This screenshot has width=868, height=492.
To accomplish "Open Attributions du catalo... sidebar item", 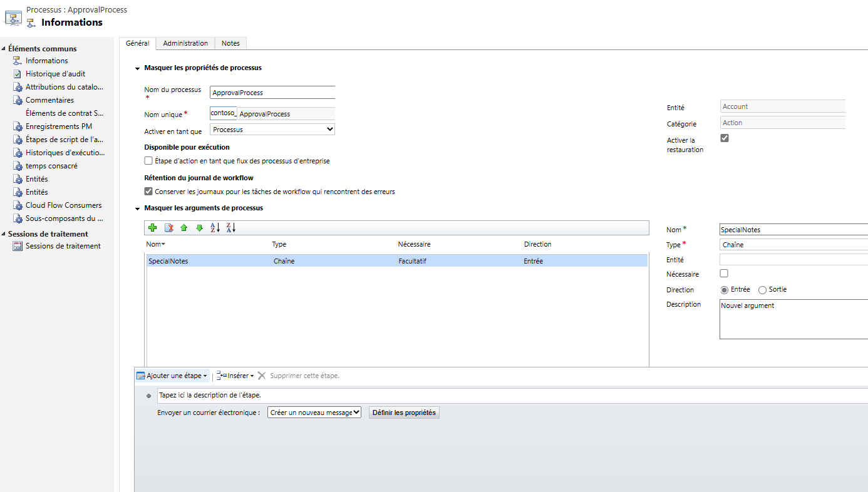I will pos(64,87).
